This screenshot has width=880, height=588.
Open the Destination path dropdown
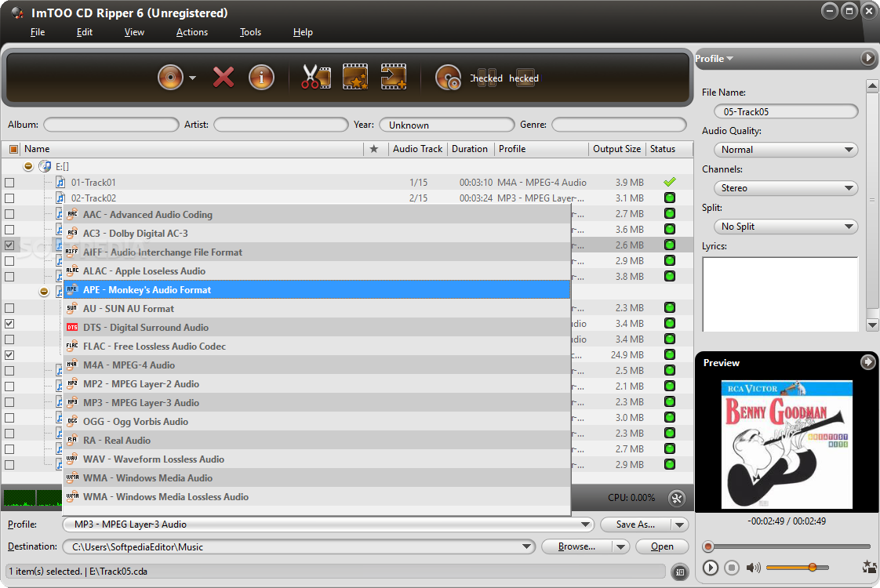(x=526, y=546)
